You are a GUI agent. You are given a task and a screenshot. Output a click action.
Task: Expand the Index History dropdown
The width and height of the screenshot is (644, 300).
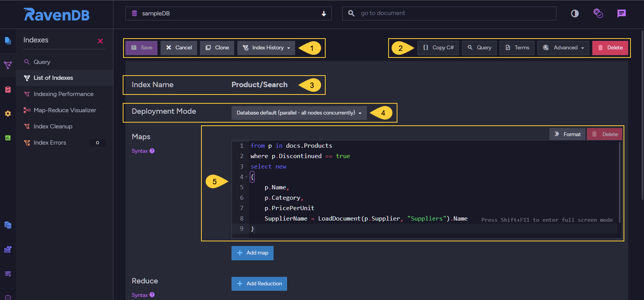click(266, 48)
